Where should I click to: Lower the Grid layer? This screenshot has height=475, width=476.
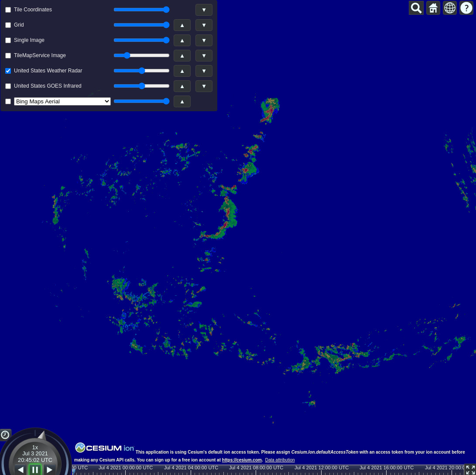[x=204, y=25]
